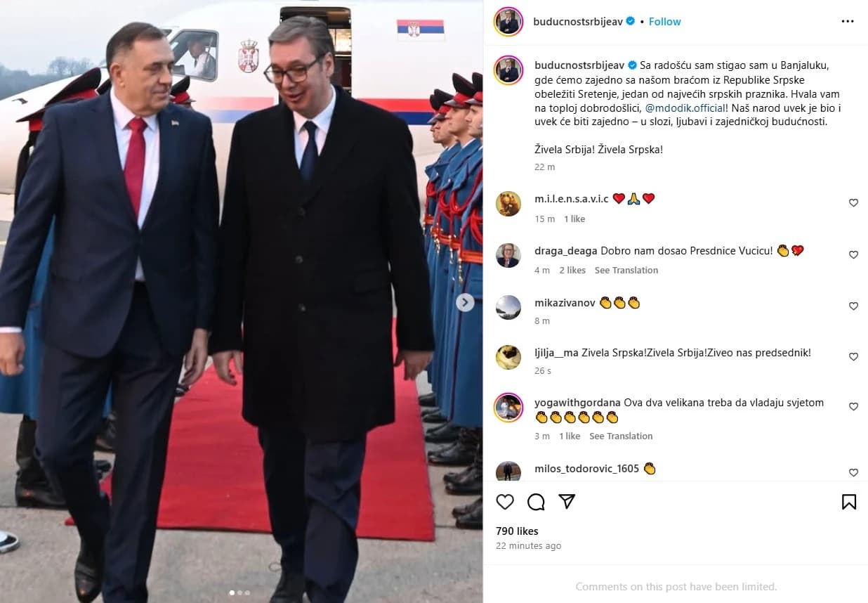Open the comment bubble icon
868x603 pixels.
(536, 501)
